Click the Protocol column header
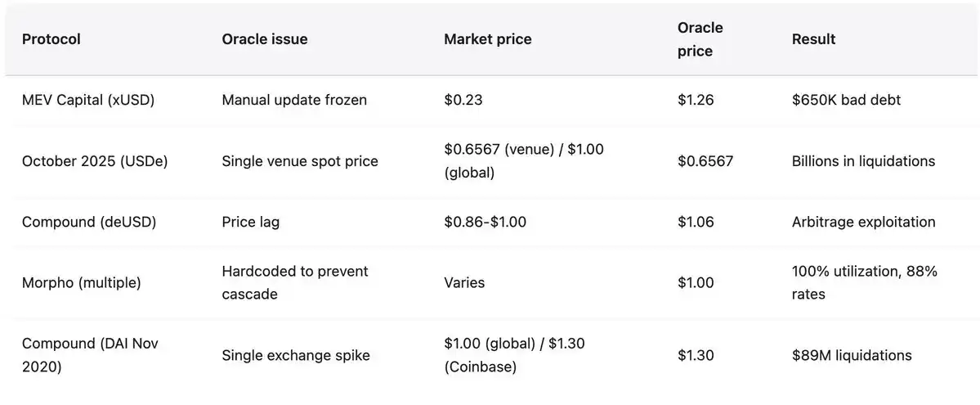The image size is (980, 405). coord(51,39)
